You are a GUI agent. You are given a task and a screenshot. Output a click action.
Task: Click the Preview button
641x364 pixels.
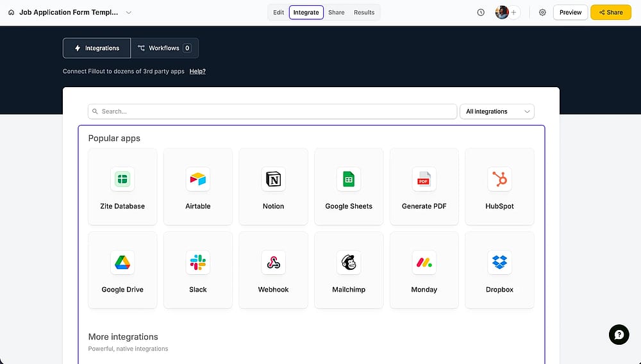point(570,12)
